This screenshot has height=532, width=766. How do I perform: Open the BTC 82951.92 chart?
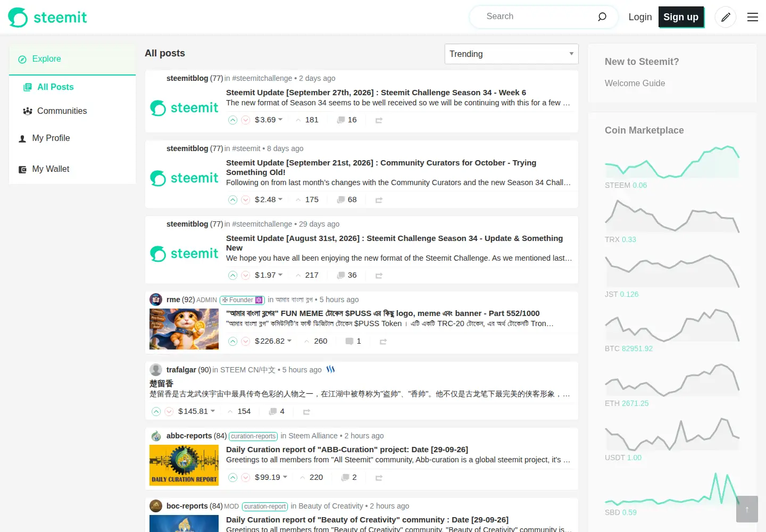(x=672, y=325)
